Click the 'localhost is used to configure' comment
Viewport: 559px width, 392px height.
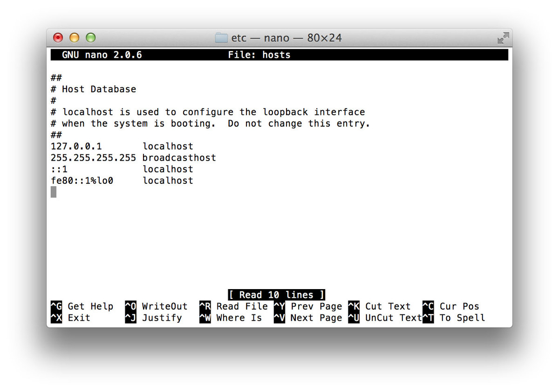point(208,112)
